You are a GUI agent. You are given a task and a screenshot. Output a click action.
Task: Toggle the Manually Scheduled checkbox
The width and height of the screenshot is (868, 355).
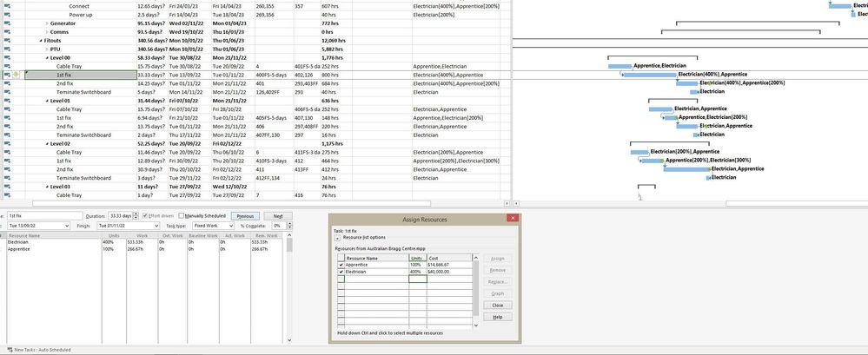click(182, 216)
